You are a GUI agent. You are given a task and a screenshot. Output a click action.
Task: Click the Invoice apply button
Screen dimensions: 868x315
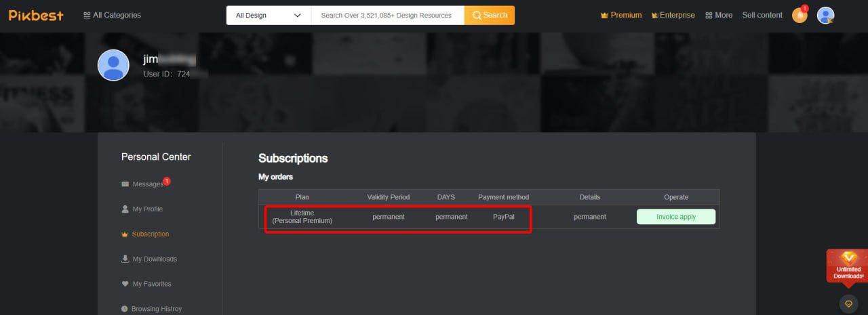[675, 217]
